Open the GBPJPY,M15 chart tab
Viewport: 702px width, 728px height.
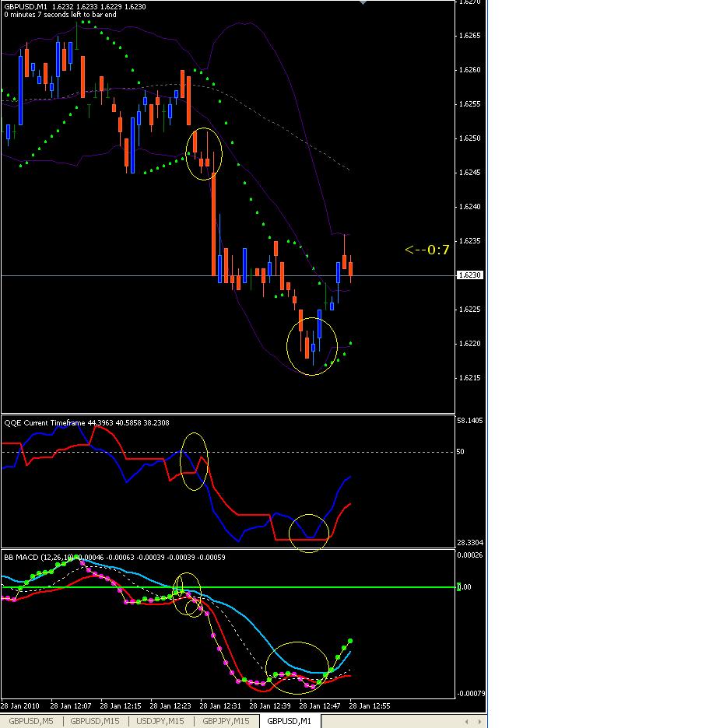pos(226,721)
